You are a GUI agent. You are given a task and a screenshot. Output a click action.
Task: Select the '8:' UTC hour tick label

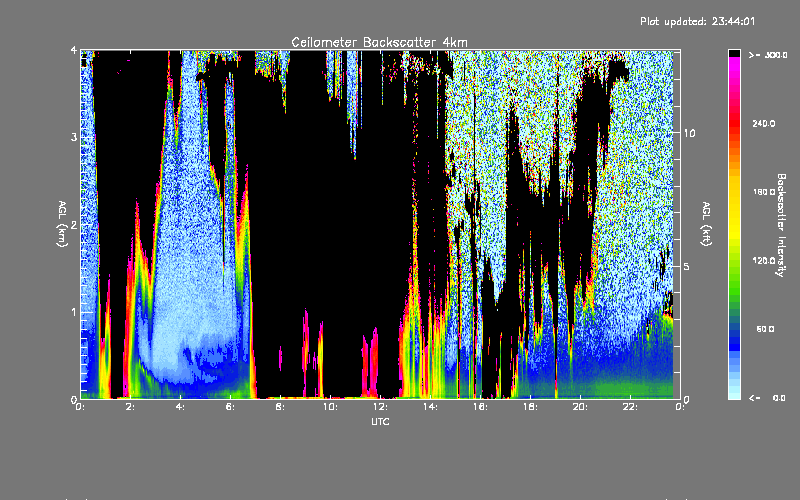tap(280, 407)
